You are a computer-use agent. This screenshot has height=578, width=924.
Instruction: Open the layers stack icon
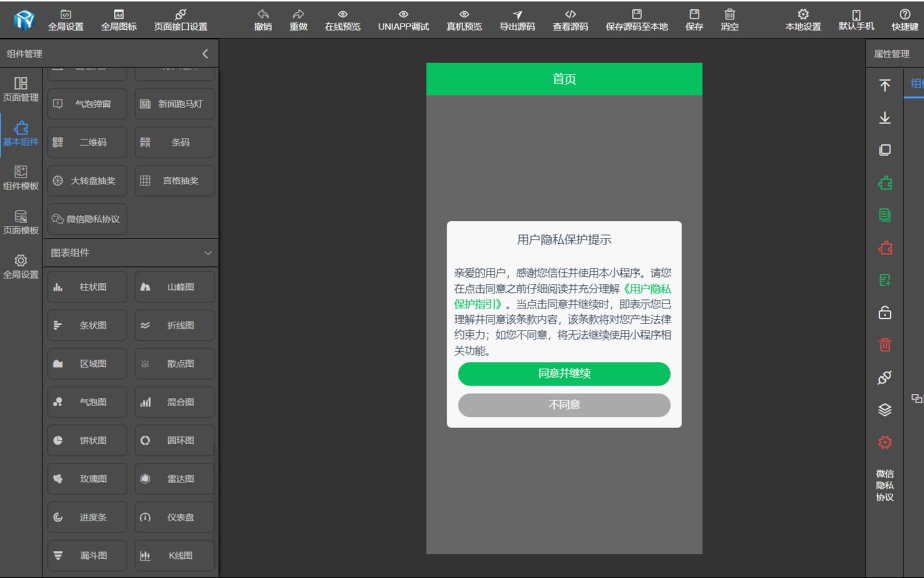click(884, 410)
